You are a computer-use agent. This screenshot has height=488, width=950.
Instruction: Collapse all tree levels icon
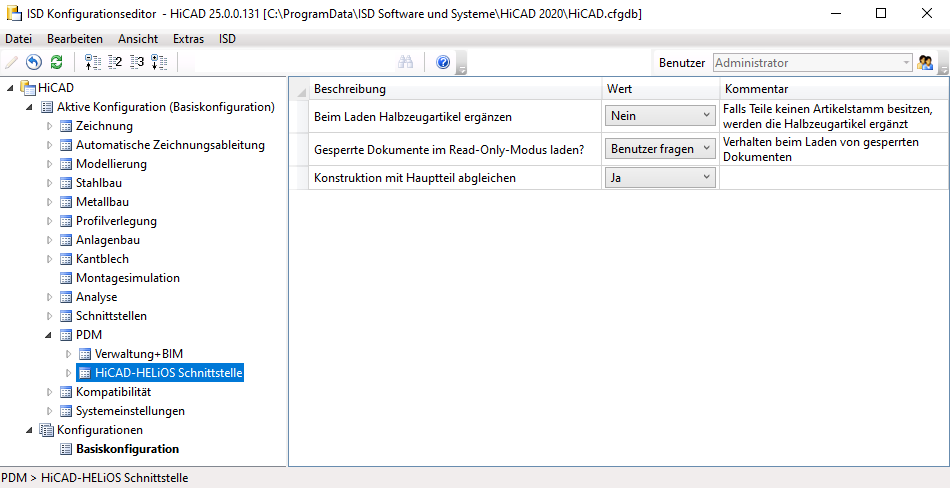pos(91,62)
